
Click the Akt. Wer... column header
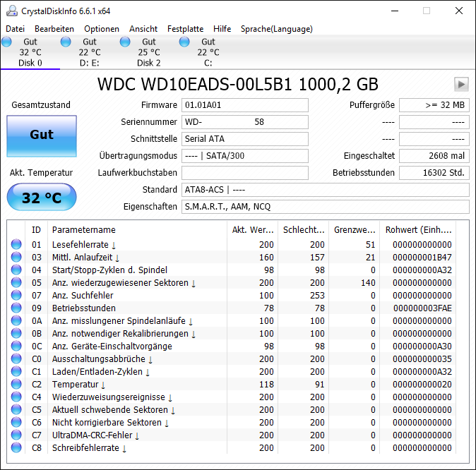pyautogui.click(x=253, y=229)
